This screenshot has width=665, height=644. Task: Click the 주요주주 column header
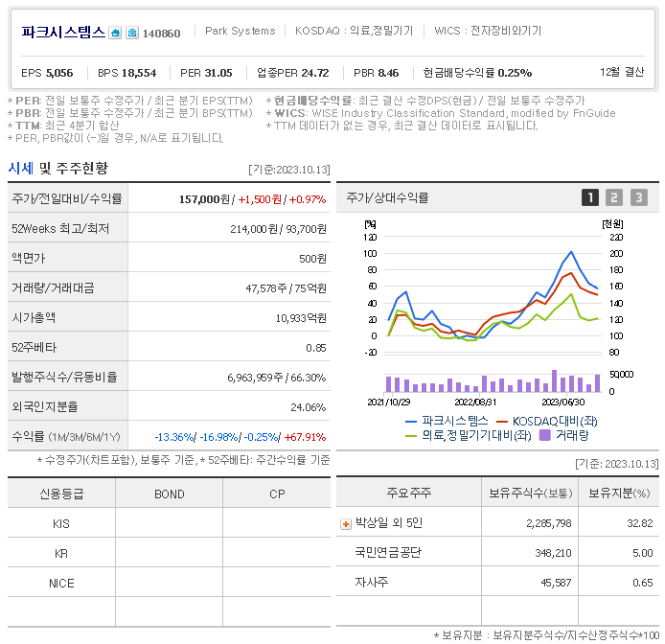click(409, 493)
